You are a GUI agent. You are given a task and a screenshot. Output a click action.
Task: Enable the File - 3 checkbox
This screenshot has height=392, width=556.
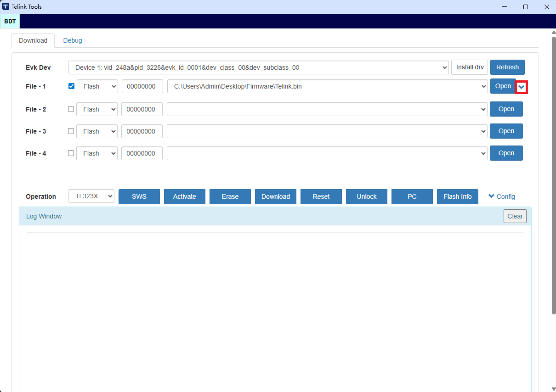click(71, 131)
